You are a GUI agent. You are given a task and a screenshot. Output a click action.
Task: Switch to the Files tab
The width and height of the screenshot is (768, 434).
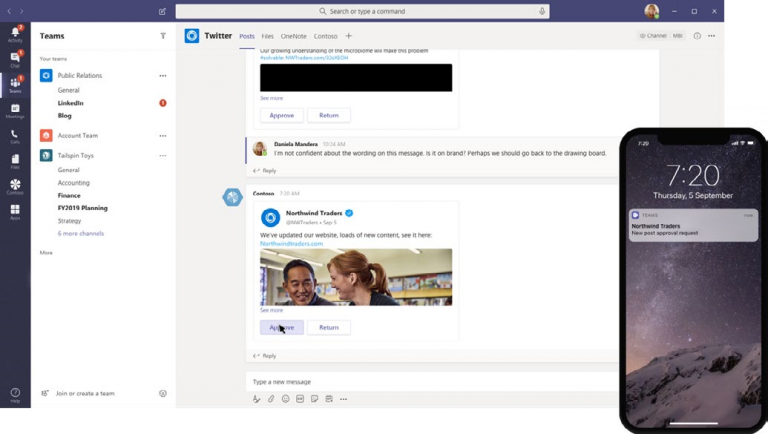pos(267,36)
